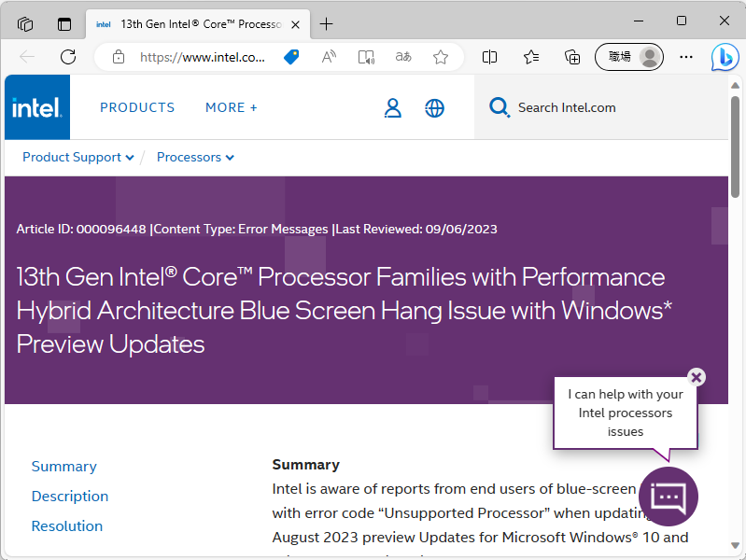Image resolution: width=746 pixels, height=560 pixels.
Task: Minimize the browser window
Action: (x=639, y=21)
